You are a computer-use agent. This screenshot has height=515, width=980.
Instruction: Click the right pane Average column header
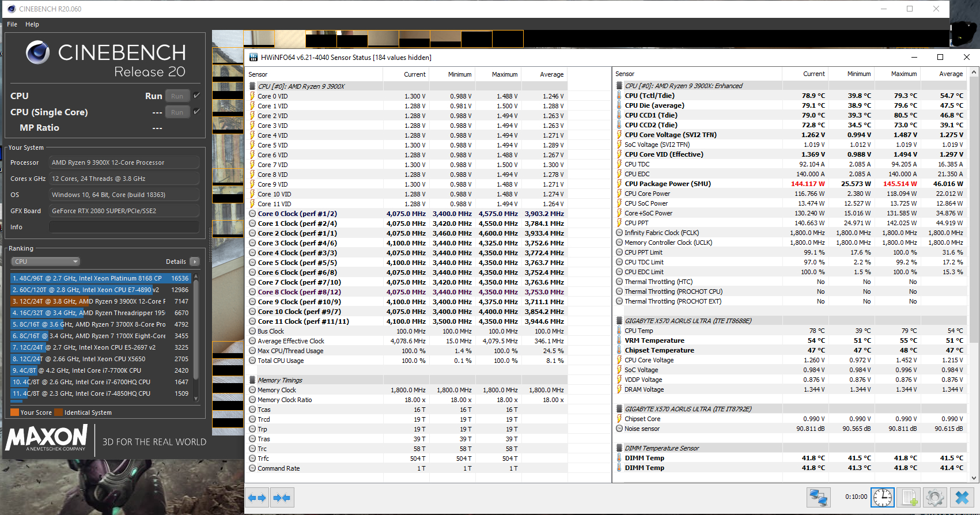951,74
